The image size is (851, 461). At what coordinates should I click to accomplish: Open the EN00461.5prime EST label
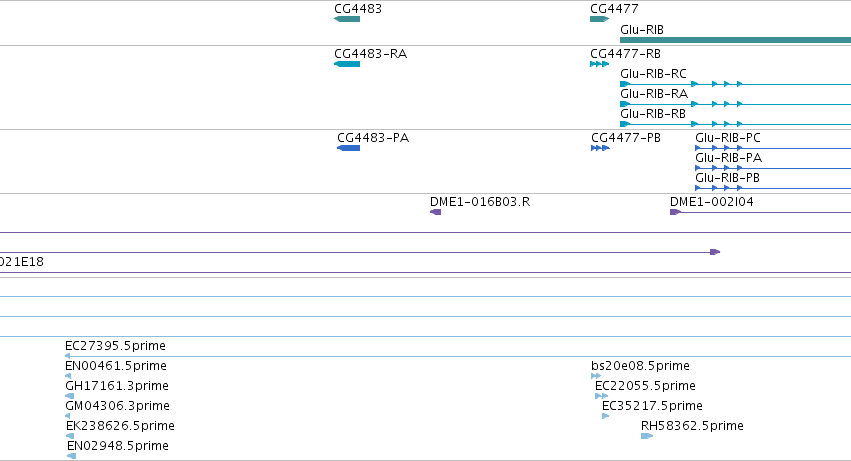pos(116,366)
